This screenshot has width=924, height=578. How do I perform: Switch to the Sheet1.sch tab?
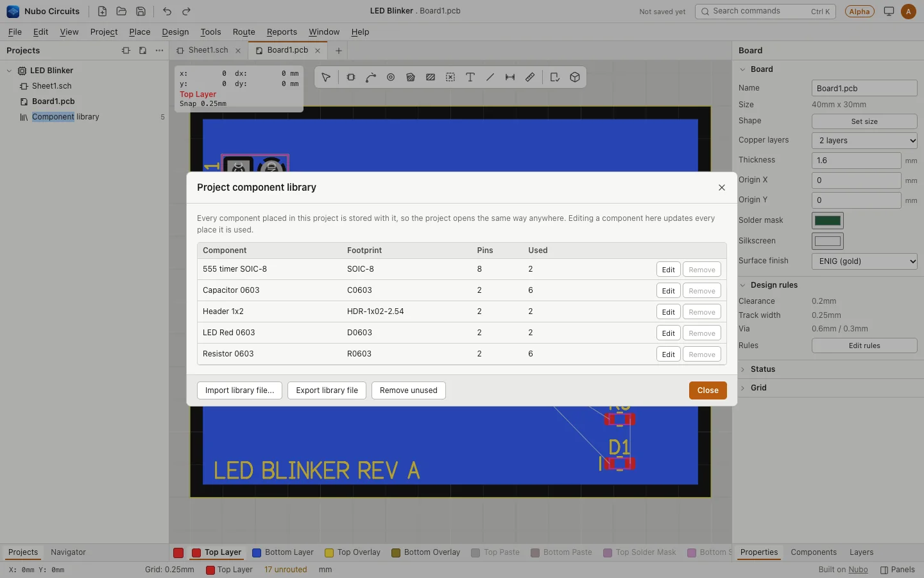coord(208,50)
